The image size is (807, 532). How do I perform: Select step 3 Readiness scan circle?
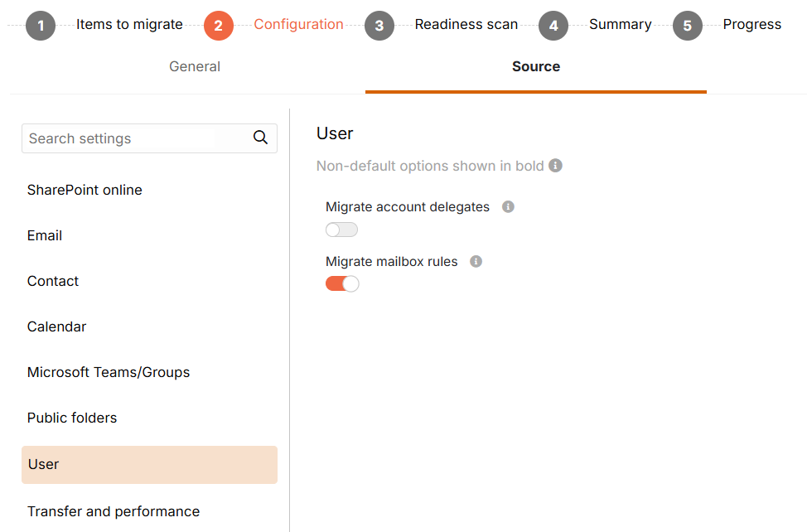(379, 25)
